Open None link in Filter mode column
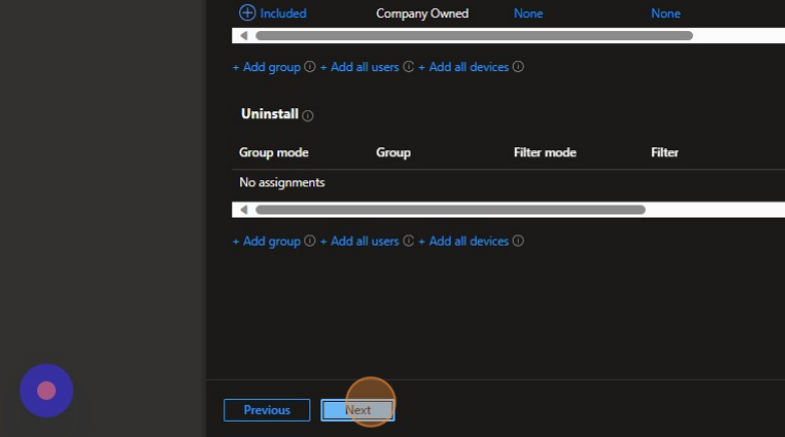The image size is (785, 437). point(528,13)
